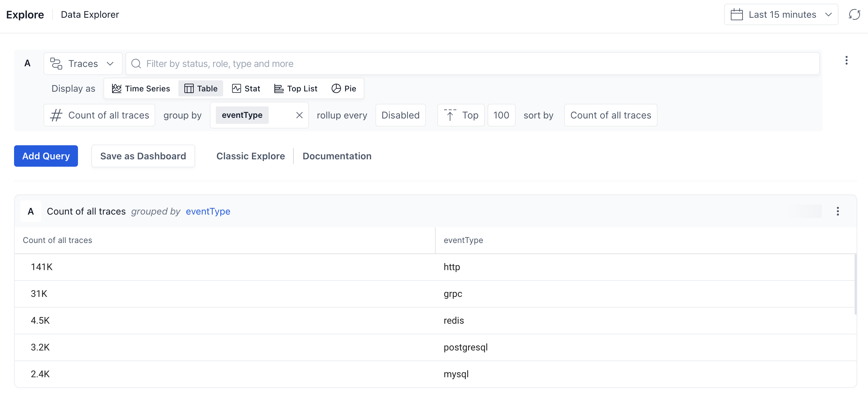The image size is (868, 401).
Task: Click the Add Query button
Action: [46, 156]
